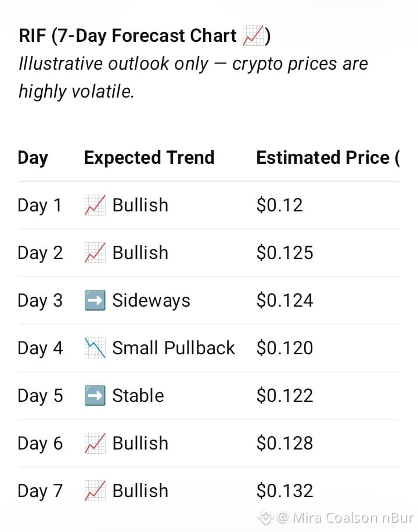418x532 pixels.
Task: Click the Binance logo in the watermark
Action: 265,517
